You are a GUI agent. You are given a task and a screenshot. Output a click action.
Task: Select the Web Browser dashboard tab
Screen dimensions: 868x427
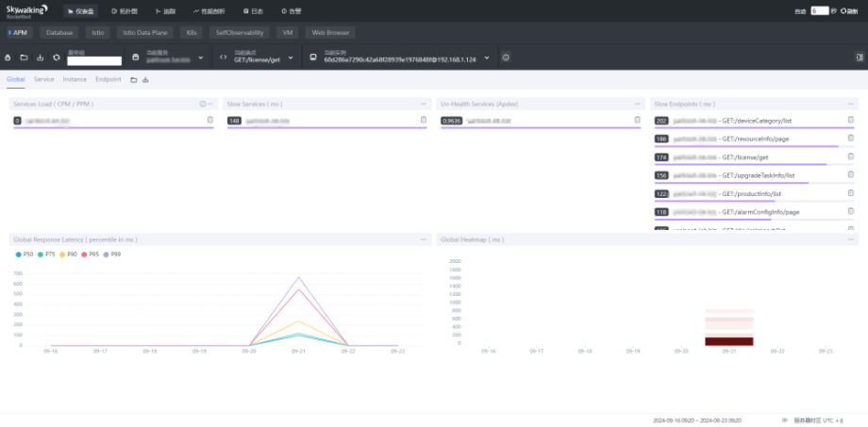pos(330,33)
